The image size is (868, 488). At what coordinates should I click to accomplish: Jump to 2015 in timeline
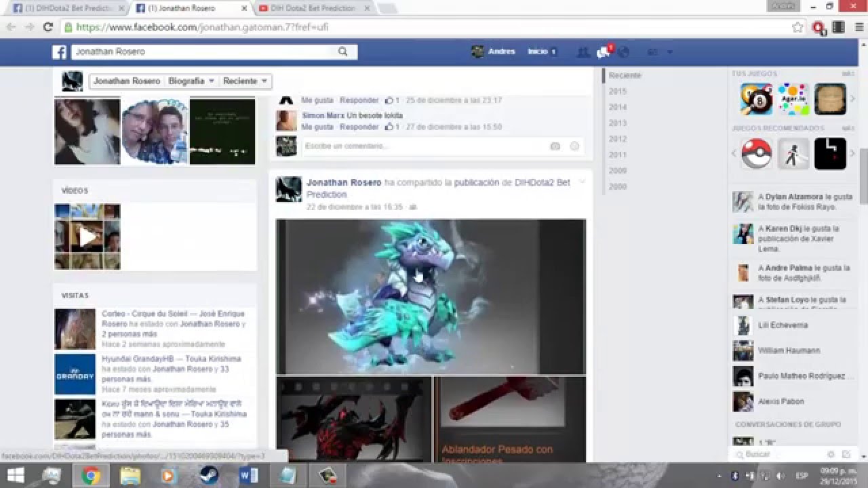tap(618, 91)
